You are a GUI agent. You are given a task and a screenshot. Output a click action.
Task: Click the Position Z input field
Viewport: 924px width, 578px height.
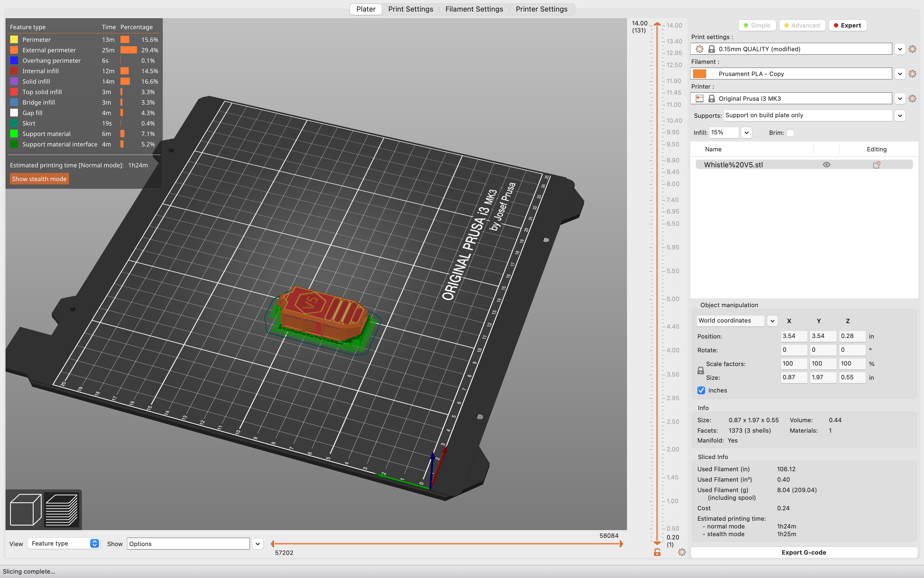[852, 336]
